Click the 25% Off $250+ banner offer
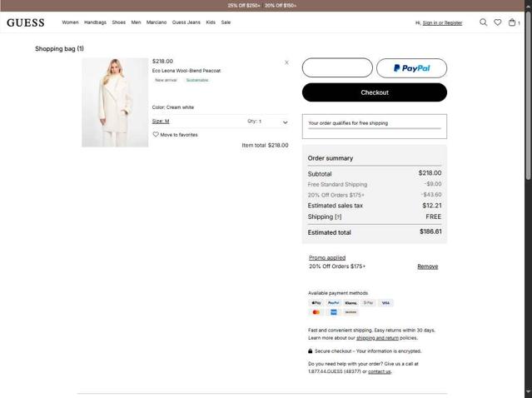 (x=244, y=6)
